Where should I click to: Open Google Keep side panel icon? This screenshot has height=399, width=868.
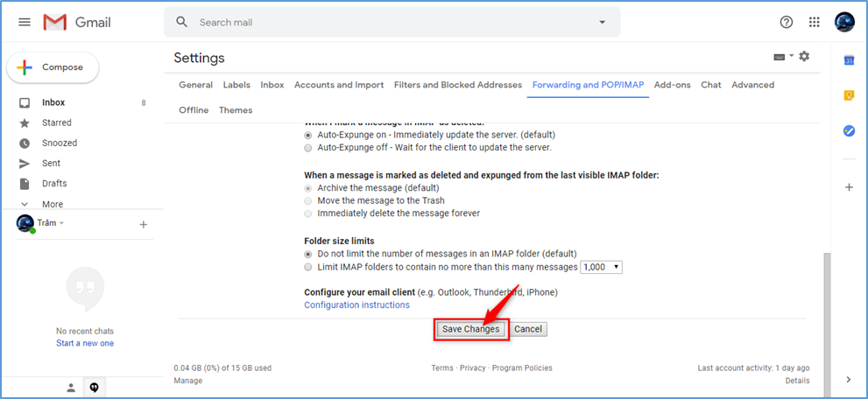click(x=848, y=95)
